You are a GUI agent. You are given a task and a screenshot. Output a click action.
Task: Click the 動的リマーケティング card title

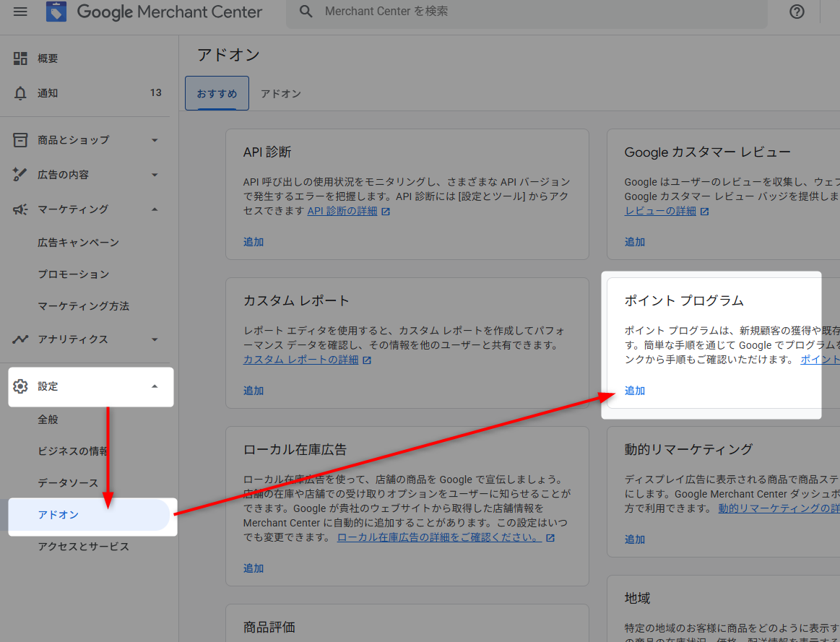tap(689, 450)
